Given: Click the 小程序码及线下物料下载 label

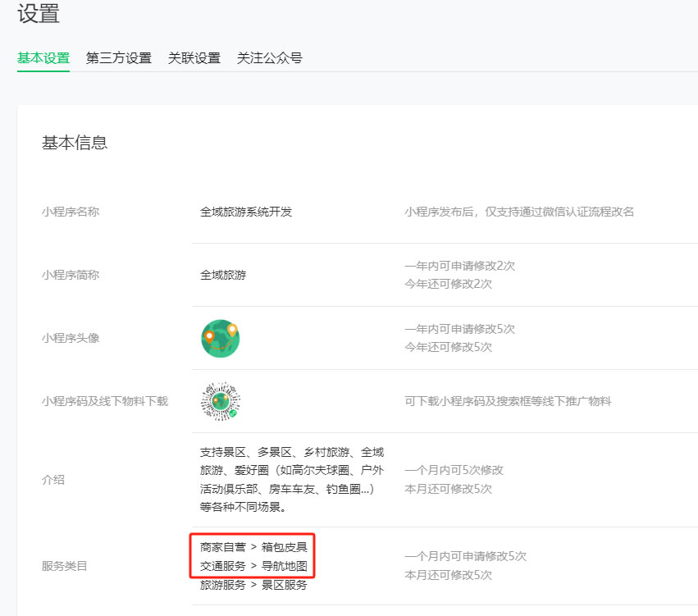Looking at the screenshot, I should [x=105, y=401].
